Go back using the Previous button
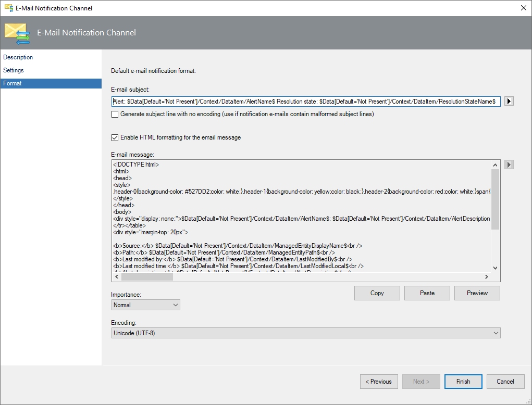Screen dimensions: 532x405 coord(379,381)
